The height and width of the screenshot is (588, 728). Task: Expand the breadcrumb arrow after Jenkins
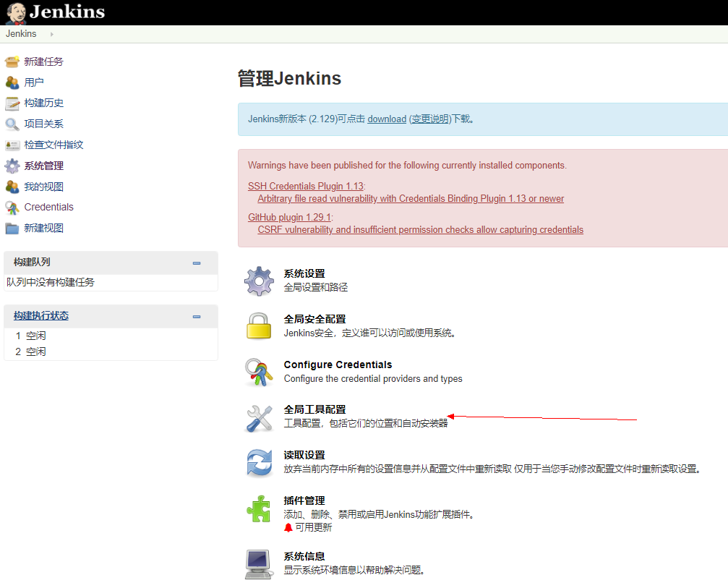(x=51, y=34)
